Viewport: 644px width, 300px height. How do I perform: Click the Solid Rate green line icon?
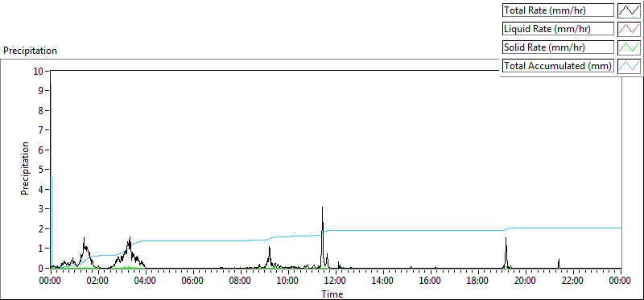[629, 47]
